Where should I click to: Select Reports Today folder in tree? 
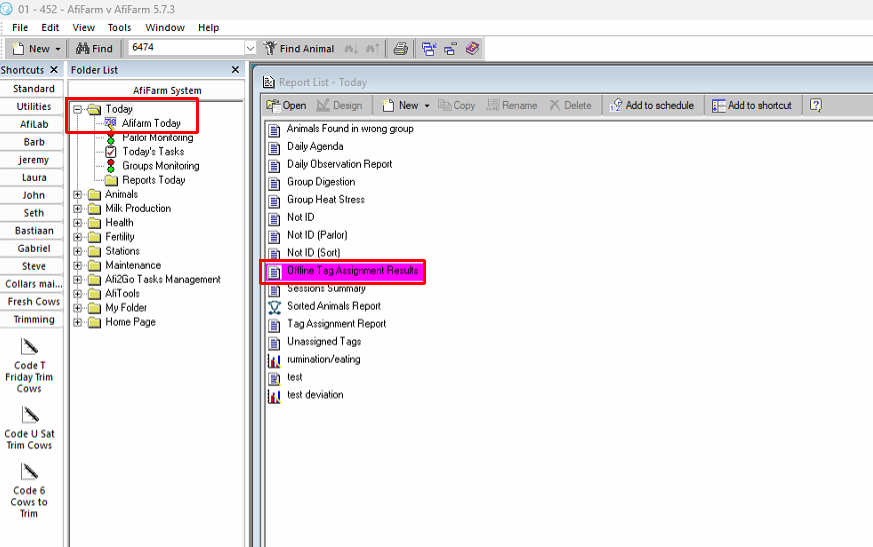tap(154, 180)
